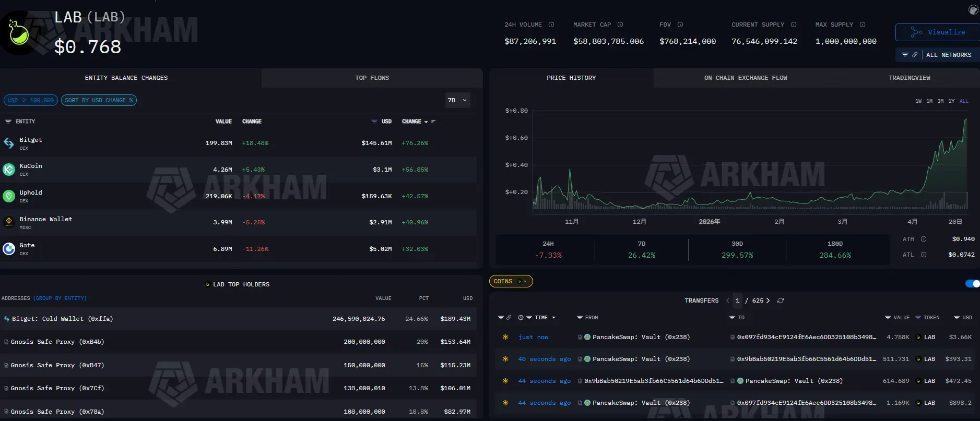Click the Uphold entity logo

point(9,196)
